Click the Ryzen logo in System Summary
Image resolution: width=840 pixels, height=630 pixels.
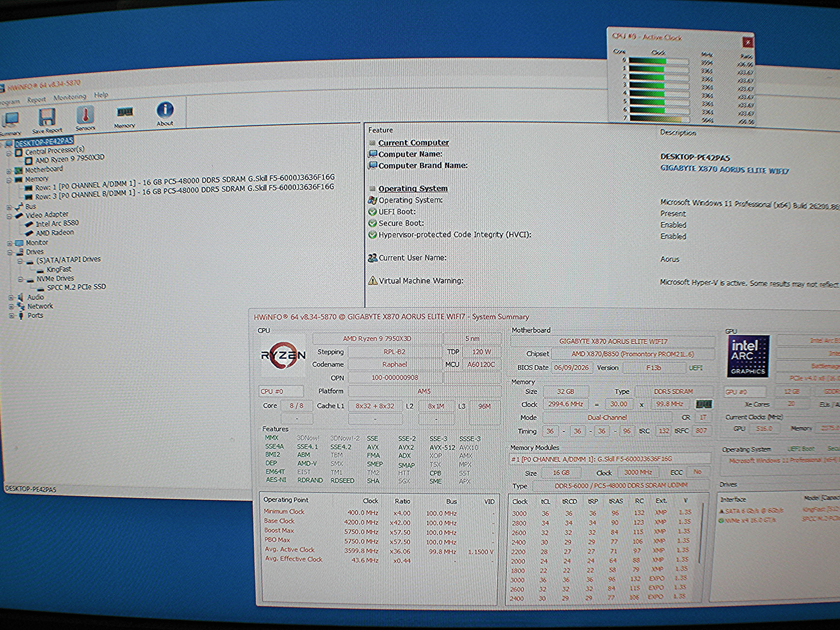pyautogui.click(x=283, y=356)
